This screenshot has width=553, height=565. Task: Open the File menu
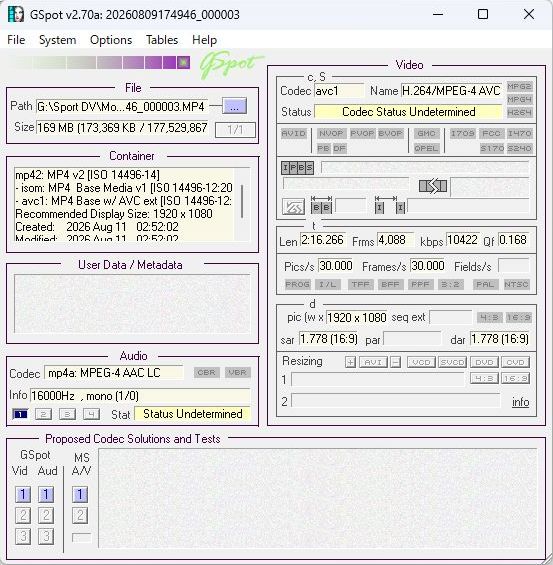click(16, 40)
